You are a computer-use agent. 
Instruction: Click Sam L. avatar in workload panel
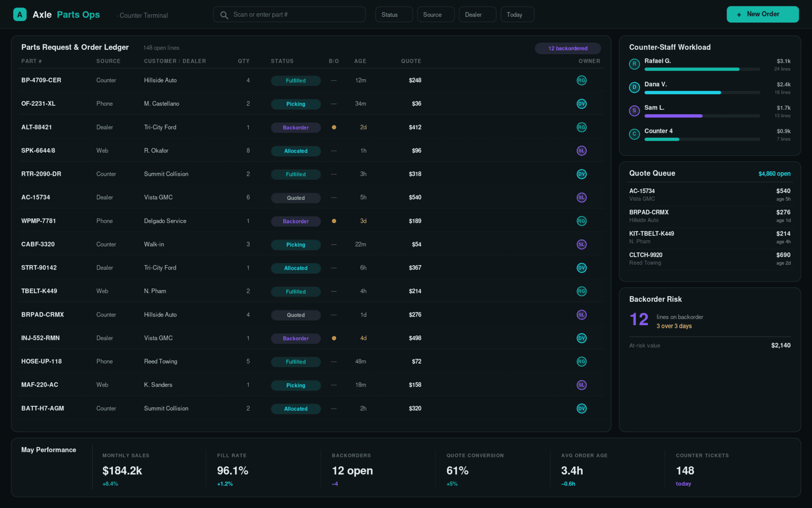[x=634, y=111]
